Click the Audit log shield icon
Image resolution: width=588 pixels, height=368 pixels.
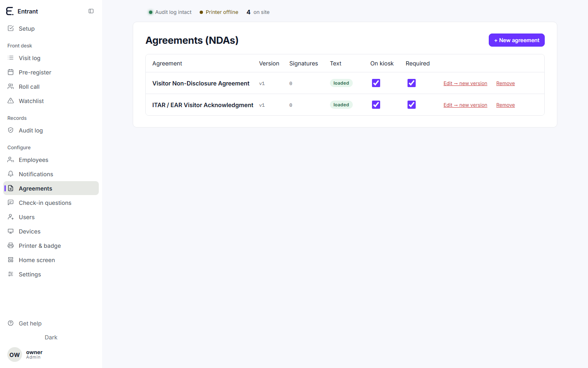[x=11, y=130]
